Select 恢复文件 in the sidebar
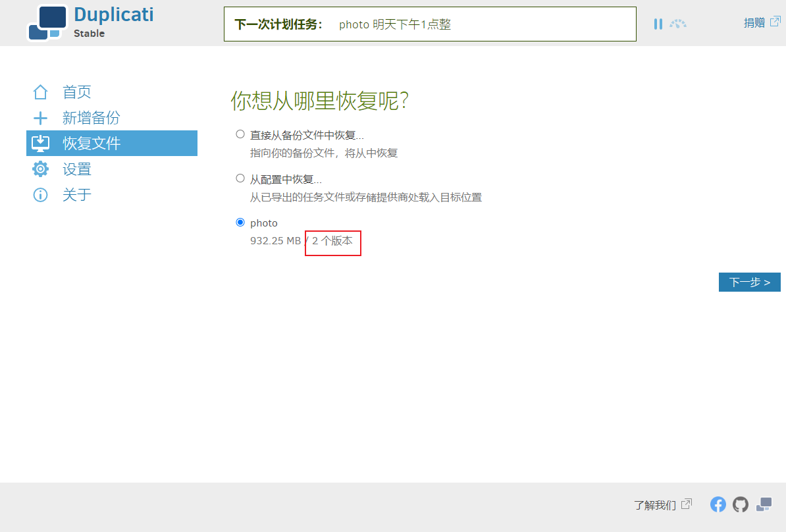786x532 pixels. pos(112,144)
